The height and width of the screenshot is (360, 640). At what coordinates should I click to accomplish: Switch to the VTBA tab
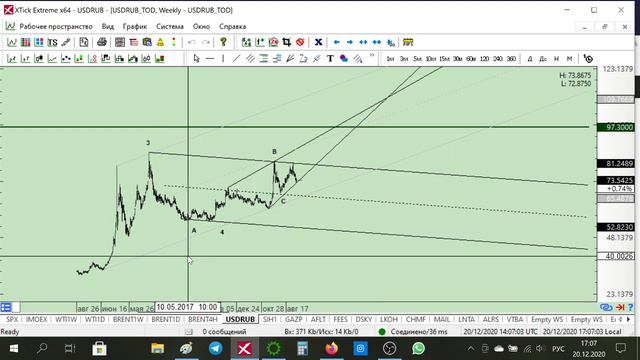515,319
